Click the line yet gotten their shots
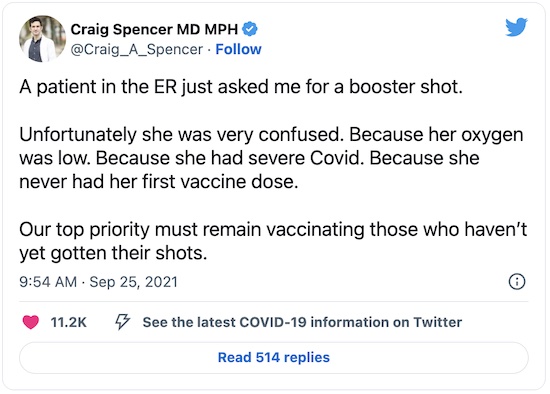 113,253
